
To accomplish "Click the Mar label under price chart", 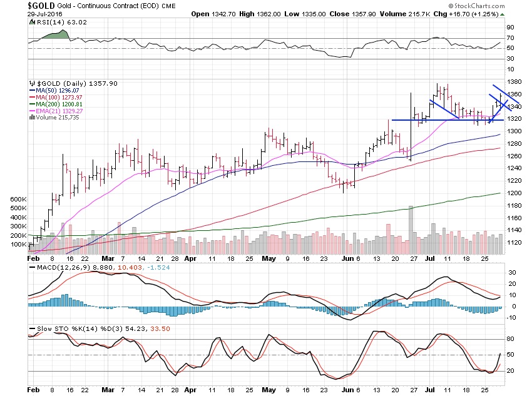I will tap(108, 259).
